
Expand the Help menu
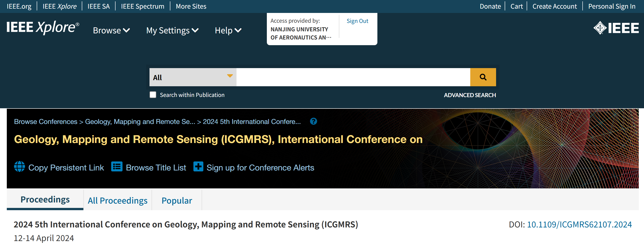pyautogui.click(x=228, y=30)
